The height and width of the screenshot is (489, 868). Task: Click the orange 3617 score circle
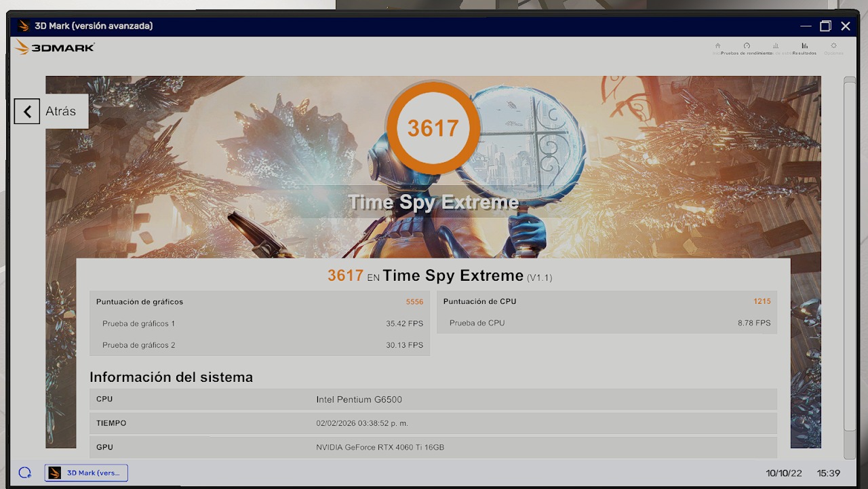[x=433, y=128]
